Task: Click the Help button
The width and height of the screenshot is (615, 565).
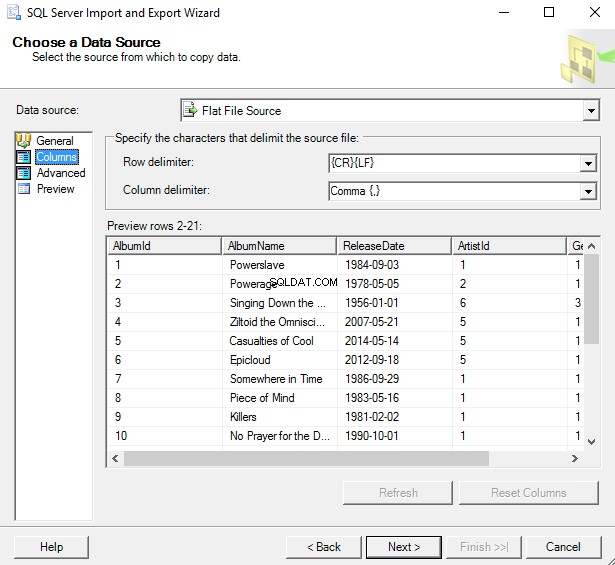Action: click(51, 547)
